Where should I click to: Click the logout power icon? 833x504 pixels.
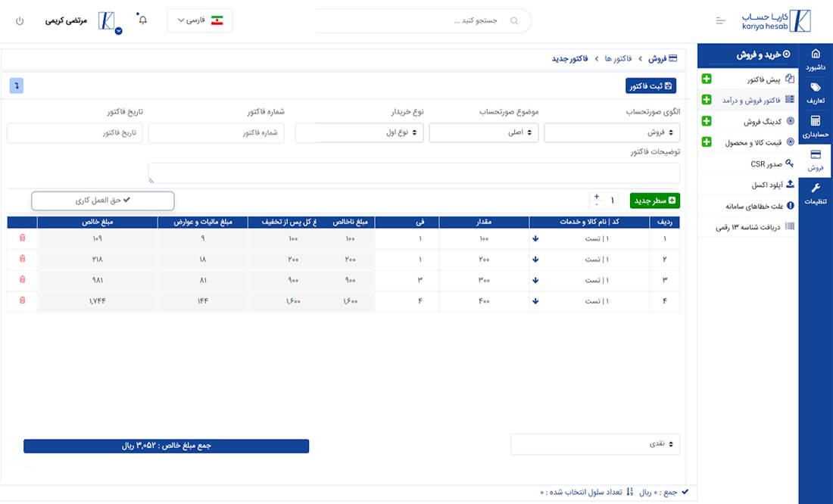pyautogui.click(x=19, y=20)
